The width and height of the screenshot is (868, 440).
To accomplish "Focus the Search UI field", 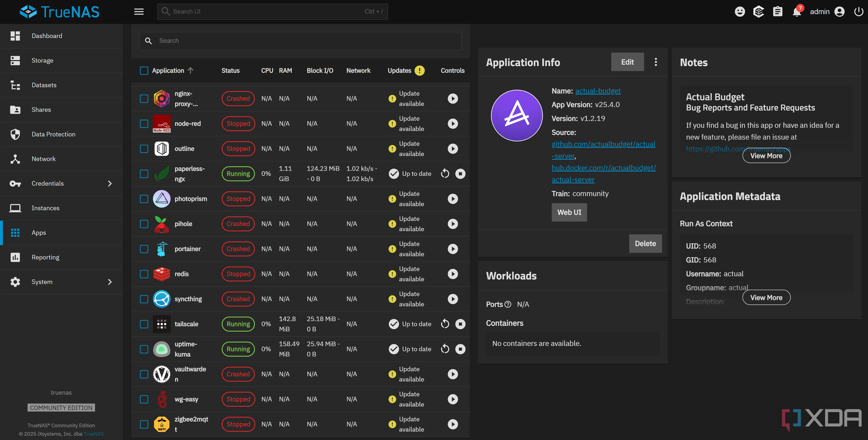I will pos(272,12).
